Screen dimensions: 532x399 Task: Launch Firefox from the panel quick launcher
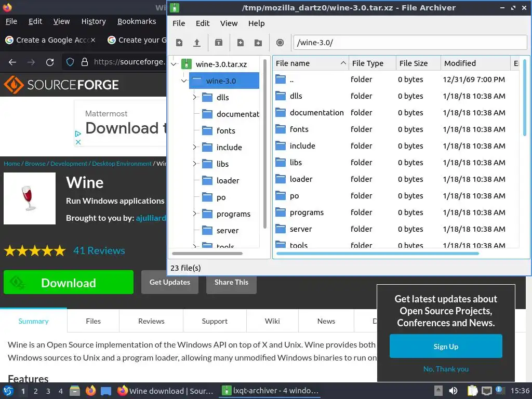tap(90, 391)
